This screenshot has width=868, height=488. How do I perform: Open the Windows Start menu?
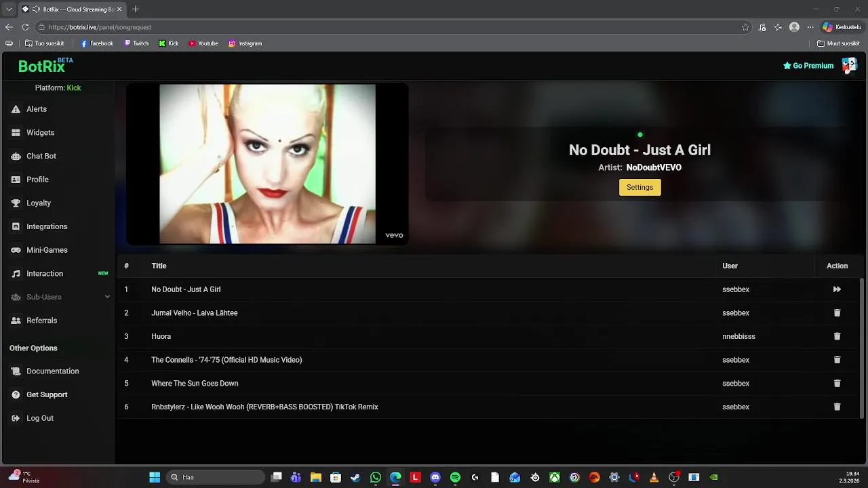(x=155, y=477)
